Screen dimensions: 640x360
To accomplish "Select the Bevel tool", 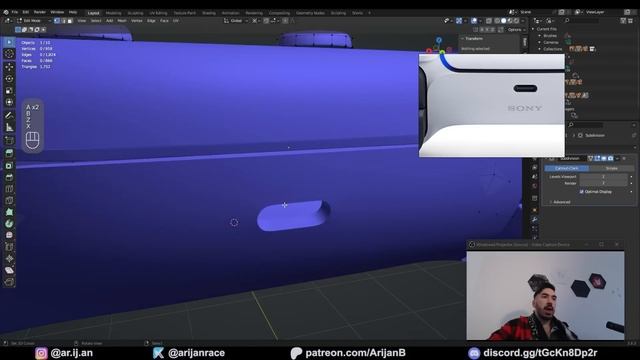I will tap(9, 177).
